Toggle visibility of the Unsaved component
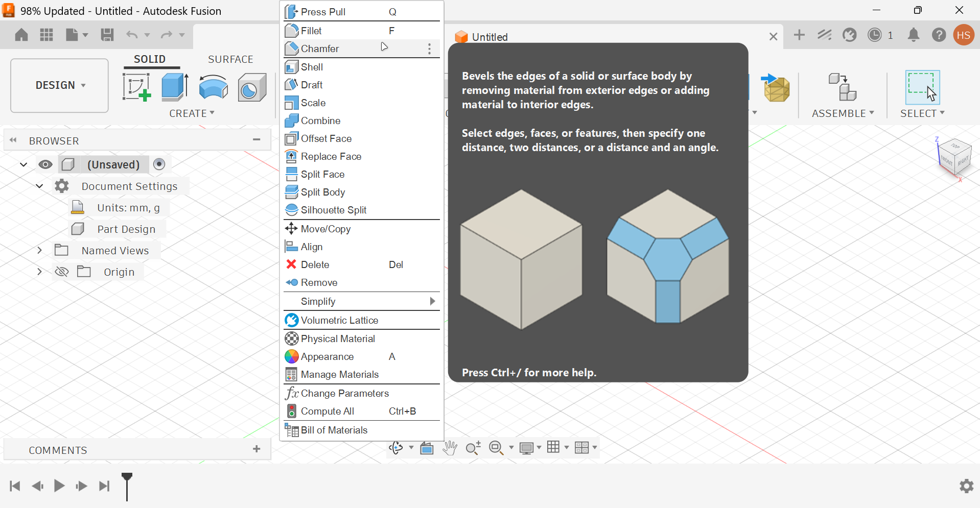This screenshot has width=980, height=508. (45, 164)
